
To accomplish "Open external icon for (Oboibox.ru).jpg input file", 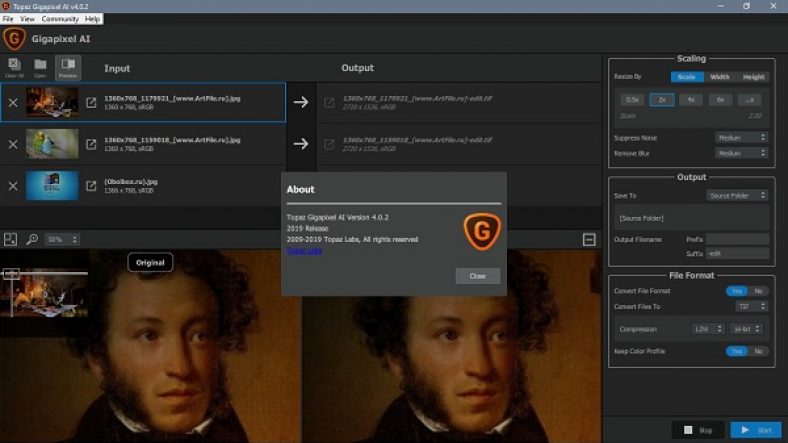I will [x=91, y=186].
